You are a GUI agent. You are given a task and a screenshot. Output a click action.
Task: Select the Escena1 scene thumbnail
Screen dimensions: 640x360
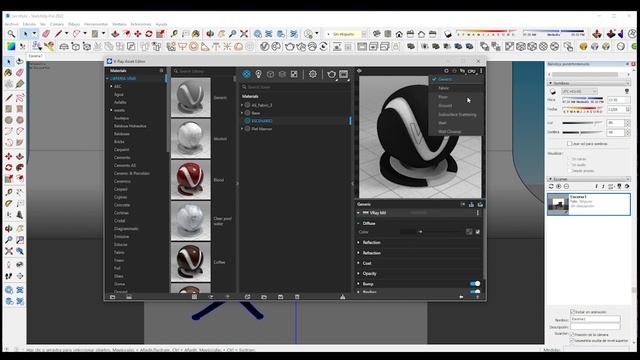(558, 204)
